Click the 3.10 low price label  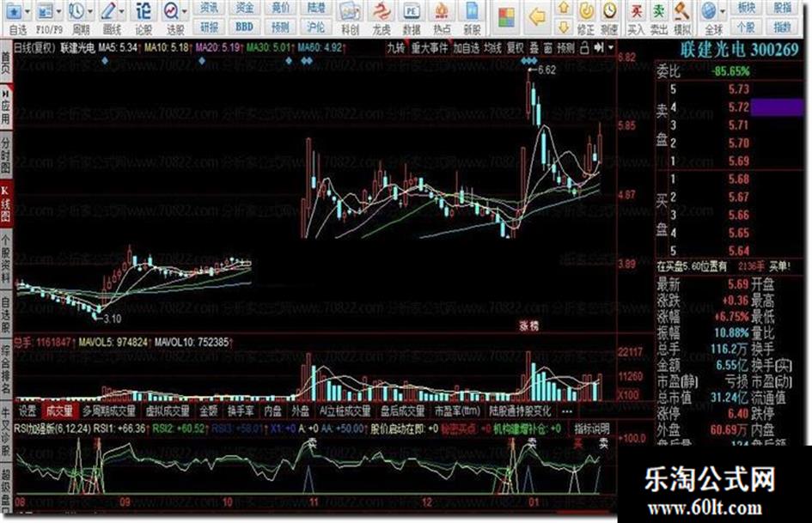click(x=113, y=319)
